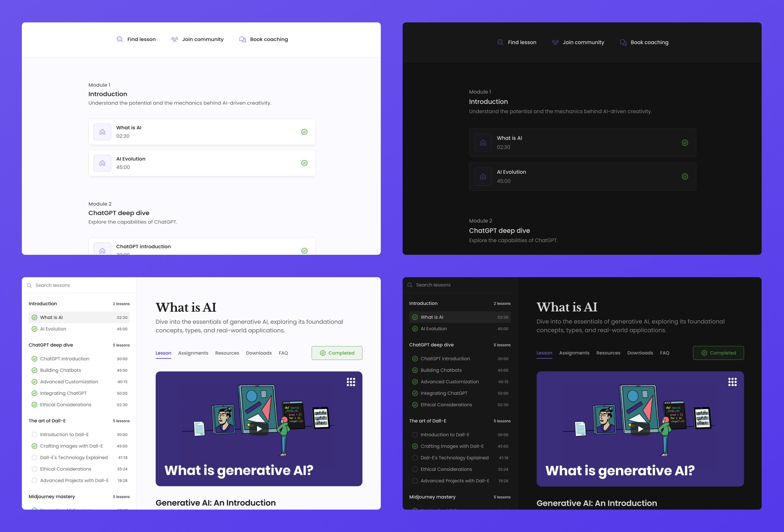784x532 pixels.
Task: Open the grid dots icon on the video player
Action: (x=351, y=382)
